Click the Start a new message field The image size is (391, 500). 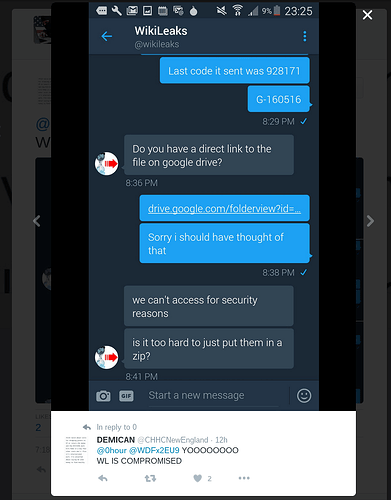coord(213,396)
